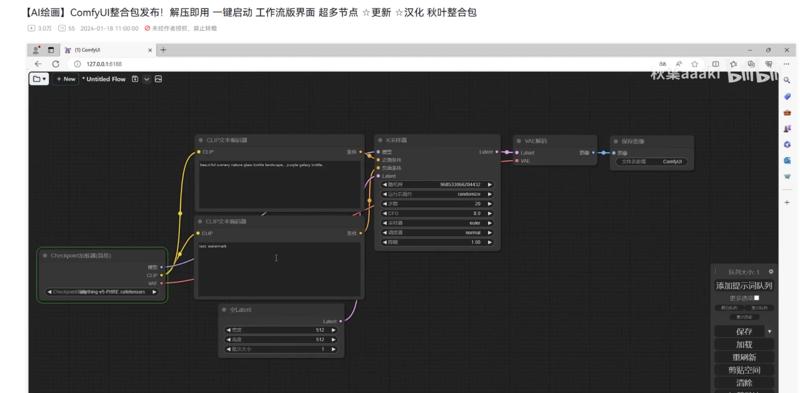
Task: Open the Edge sidebar shopping tag icon
Action: pos(787,96)
